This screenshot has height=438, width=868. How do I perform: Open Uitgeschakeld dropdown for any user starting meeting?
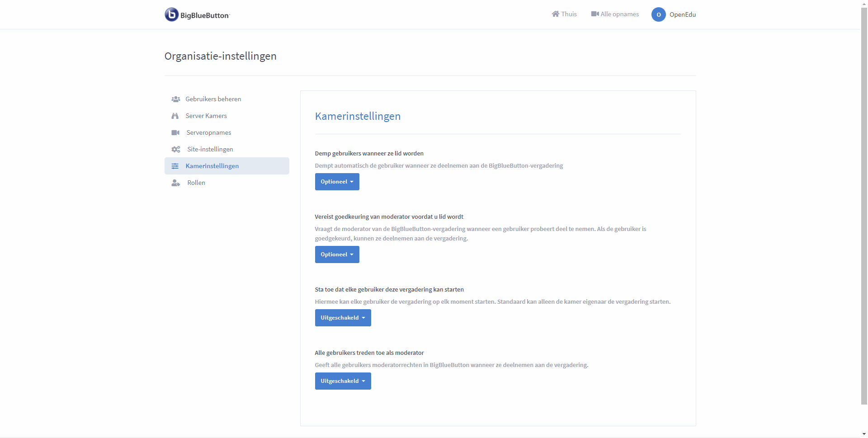343,318
